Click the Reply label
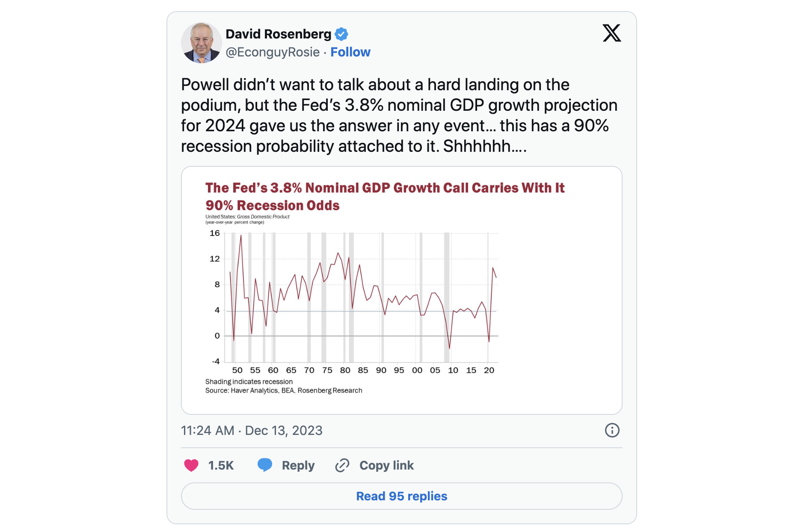This screenshot has height=532, width=795. click(x=298, y=465)
